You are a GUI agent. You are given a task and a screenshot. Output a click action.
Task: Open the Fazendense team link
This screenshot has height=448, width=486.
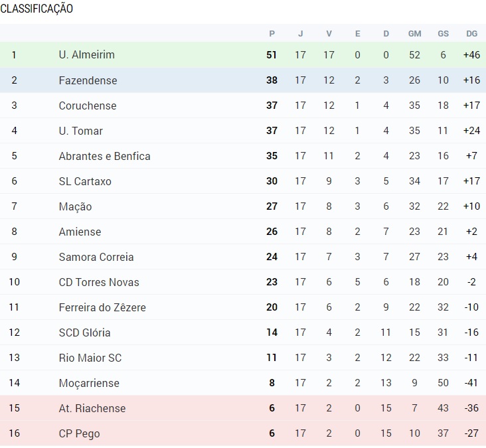click(88, 80)
